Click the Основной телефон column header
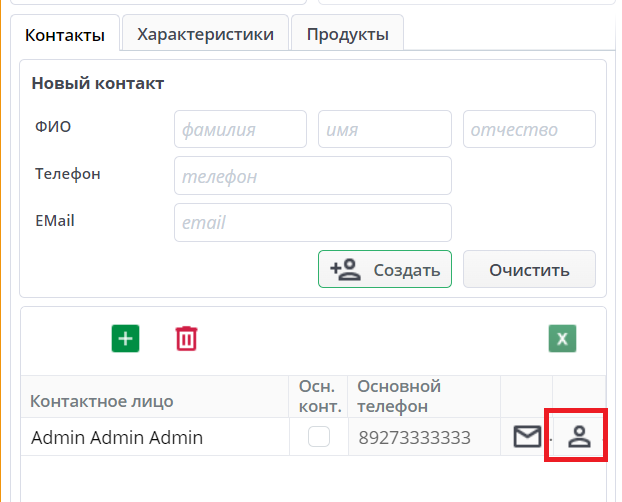Image resolution: width=622 pixels, height=502 pixels. 398,396
